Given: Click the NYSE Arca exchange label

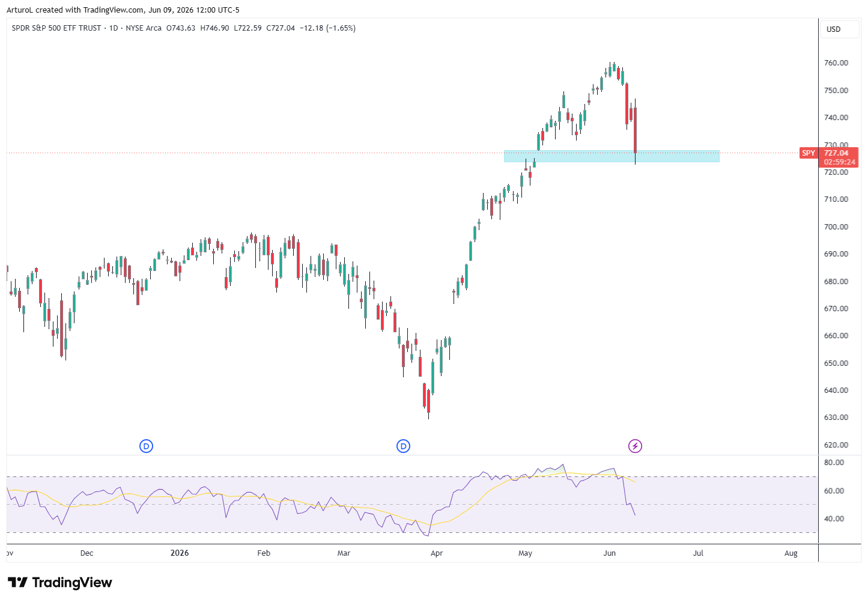Looking at the screenshot, I should pyautogui.click(x=144, y=28).
